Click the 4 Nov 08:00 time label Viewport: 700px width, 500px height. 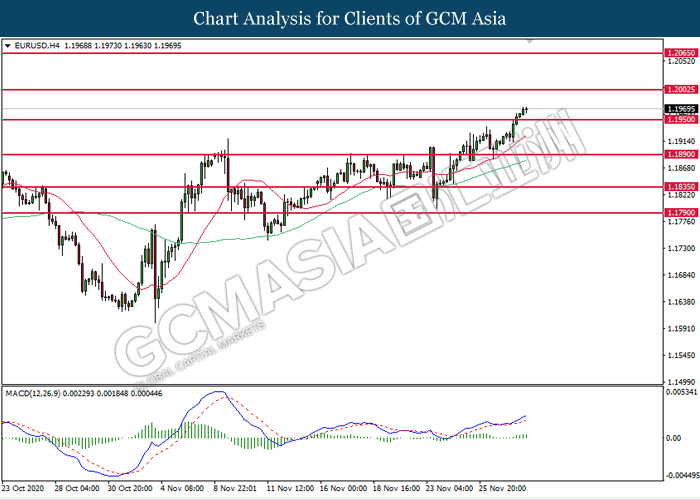click(182, 488)
